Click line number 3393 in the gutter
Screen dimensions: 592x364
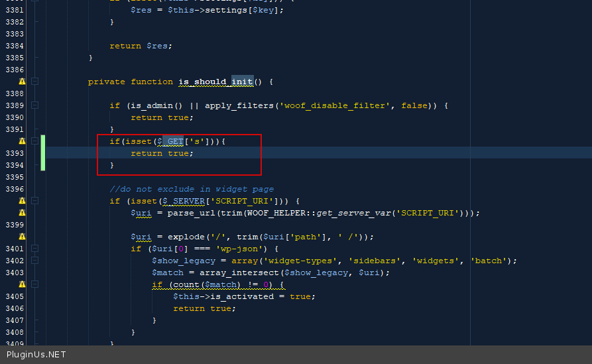(14, 153)
